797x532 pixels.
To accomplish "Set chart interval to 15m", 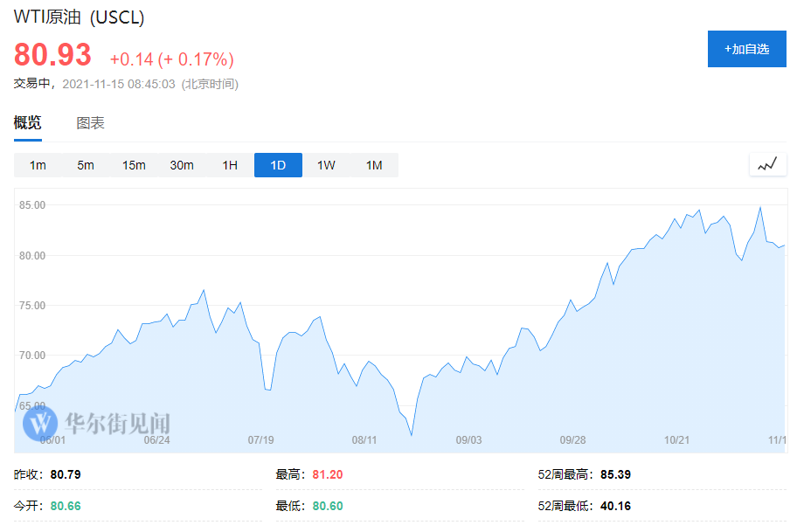I will click(134, 165).
